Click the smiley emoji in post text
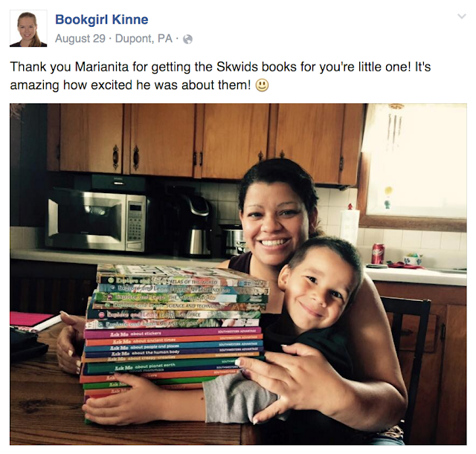The image size is (476, 454). (x=262, y=85)
